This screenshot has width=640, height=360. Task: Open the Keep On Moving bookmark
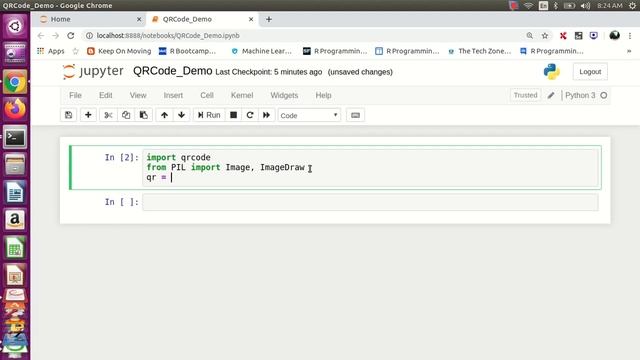pyautogui.click(x=119, y=51)
